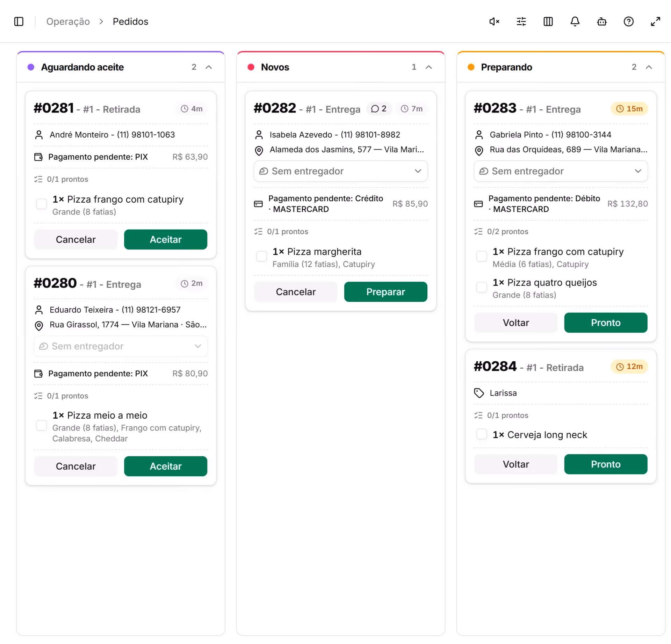The width and height of the screenshot is (671, 644).
Task: Open Sem entregador dropdown on order #0282
Action: click(341, 171)
